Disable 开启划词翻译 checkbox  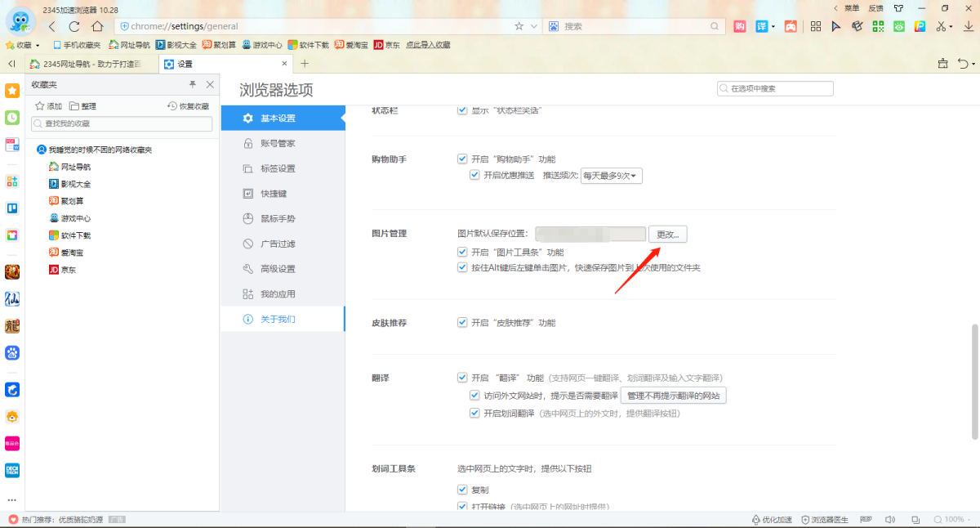[474, 414]
